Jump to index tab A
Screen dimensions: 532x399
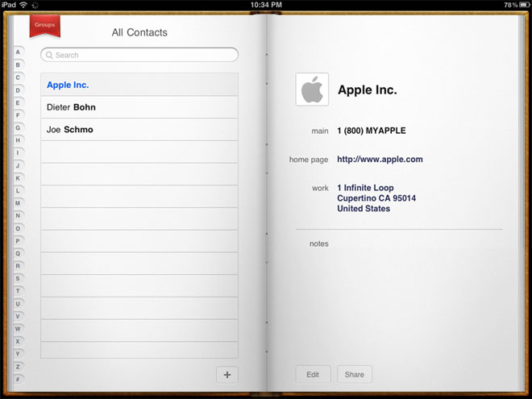pos(18,52)
